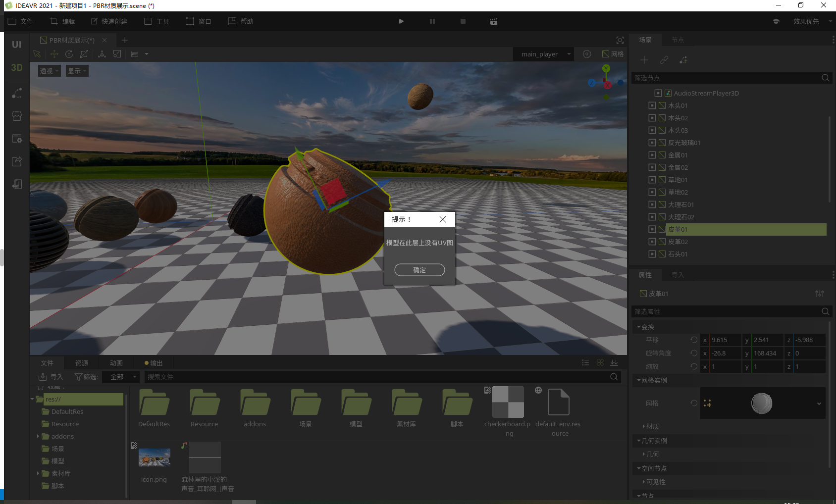
Task: Toggle visibility box of 大理石01
Action: click(x=652, y=204)
